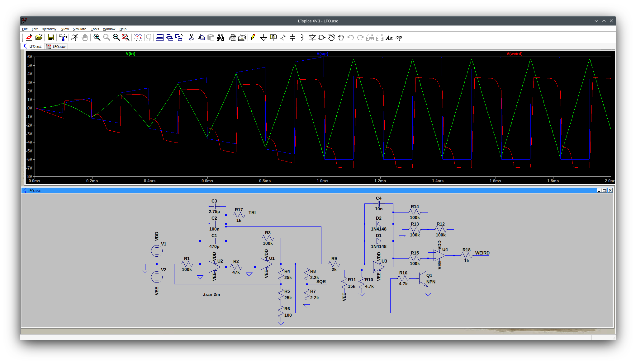The width and height of the screenshot is (636, 364).
Task: Place a Diode component tool
Action: [312, 37]
